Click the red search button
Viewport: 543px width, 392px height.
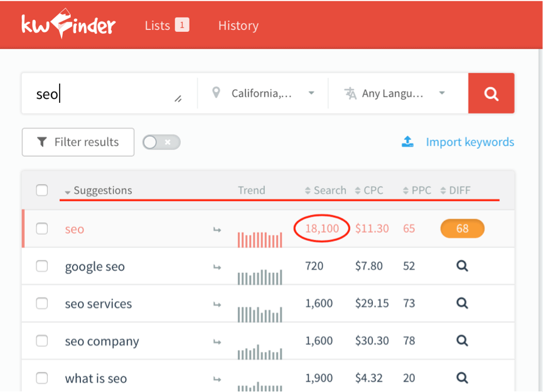pos(491,93)
